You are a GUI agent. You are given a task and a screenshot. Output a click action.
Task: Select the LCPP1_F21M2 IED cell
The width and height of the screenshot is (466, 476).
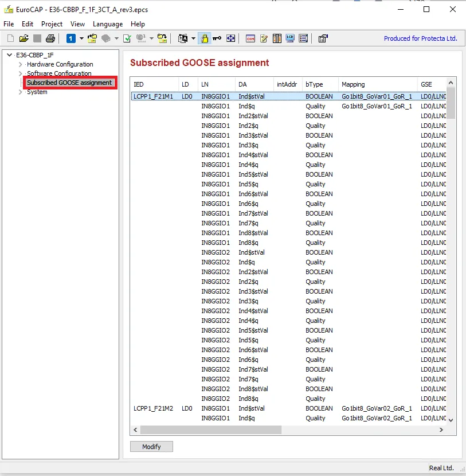click(153, 408)
